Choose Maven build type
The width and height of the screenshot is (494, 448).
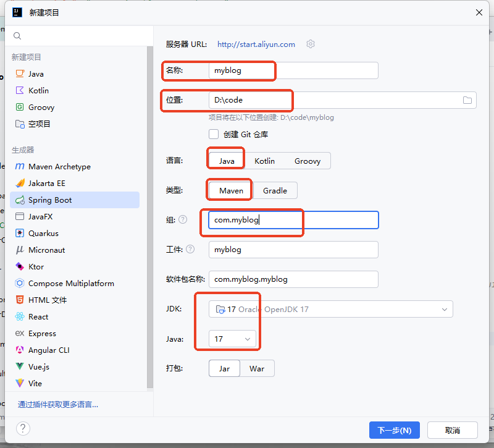(x=231, y=191)
